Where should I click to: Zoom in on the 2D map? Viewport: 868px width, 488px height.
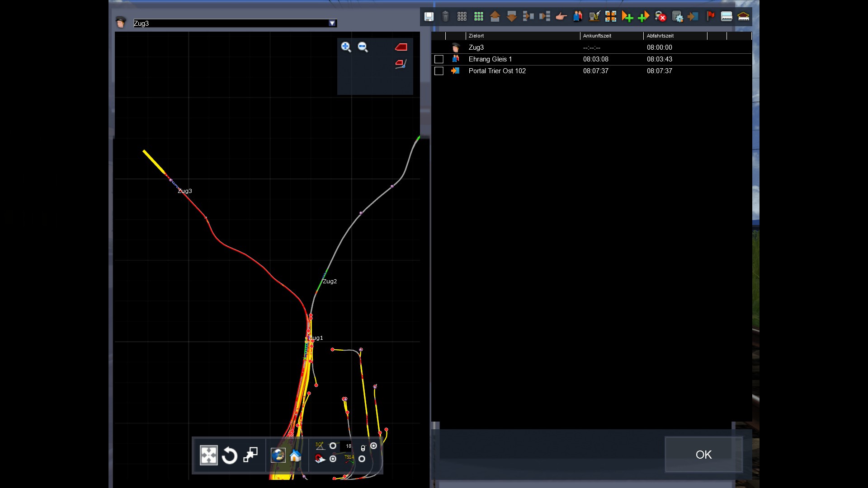pyautogui.click(x=346, y=47)
